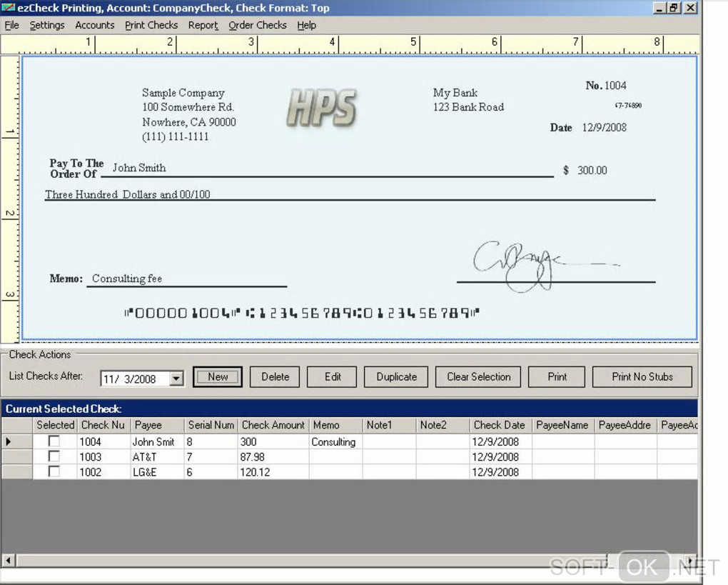Open the Help menu
Screen dimensions: 728x585
(306, 25)
